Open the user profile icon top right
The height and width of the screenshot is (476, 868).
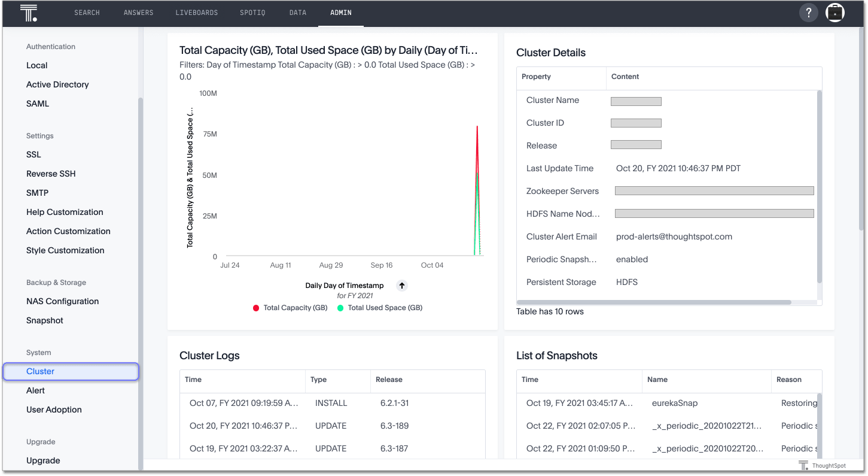(835, 12)
